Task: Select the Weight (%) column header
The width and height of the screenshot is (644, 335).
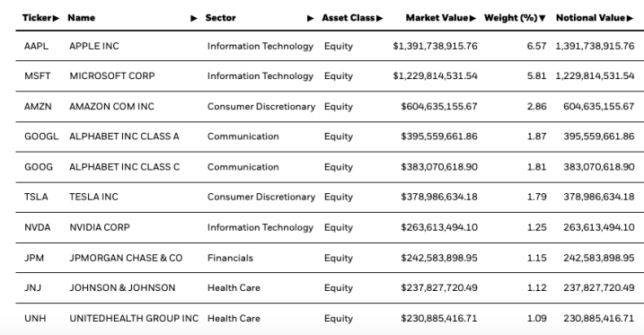Action: [511, 18]
